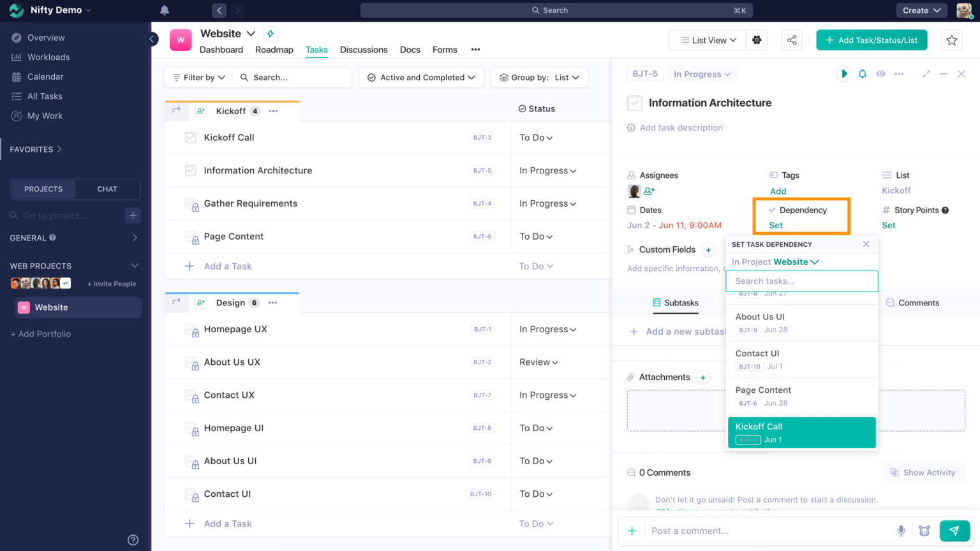Switch to the Roadmap tab
Image resolution: width=980 pixels, height=551 pixels.
point(274,50)
